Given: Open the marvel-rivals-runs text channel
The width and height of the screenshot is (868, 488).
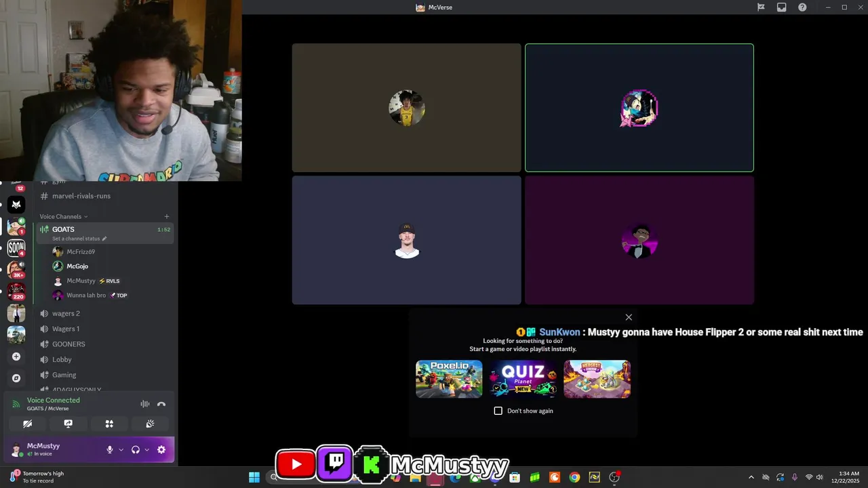Looking at the screenshot, I should pos(105,196).
